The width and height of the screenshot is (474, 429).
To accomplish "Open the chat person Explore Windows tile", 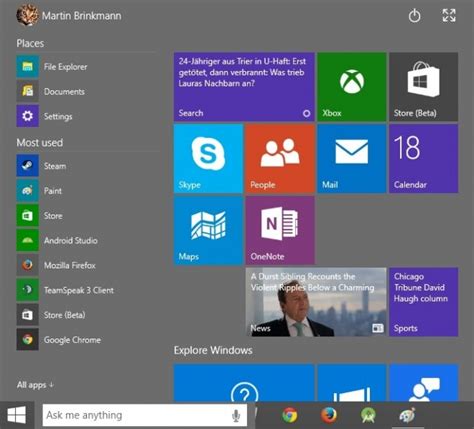I will [x=424, y=383].
